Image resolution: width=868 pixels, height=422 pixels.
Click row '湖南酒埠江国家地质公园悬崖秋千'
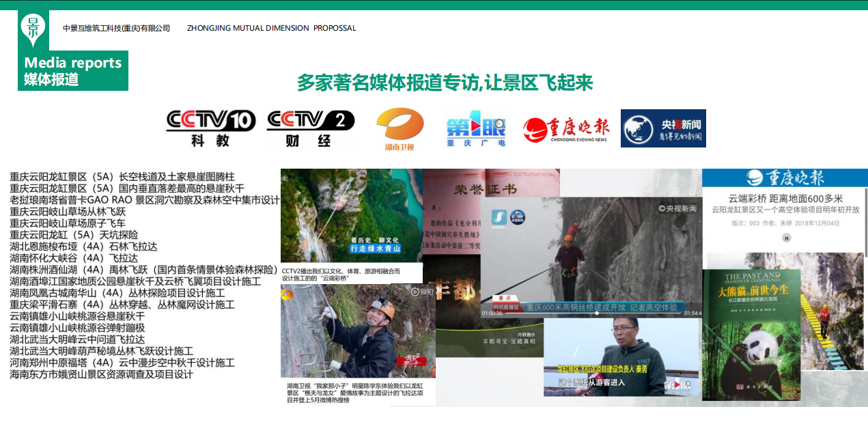135,281
